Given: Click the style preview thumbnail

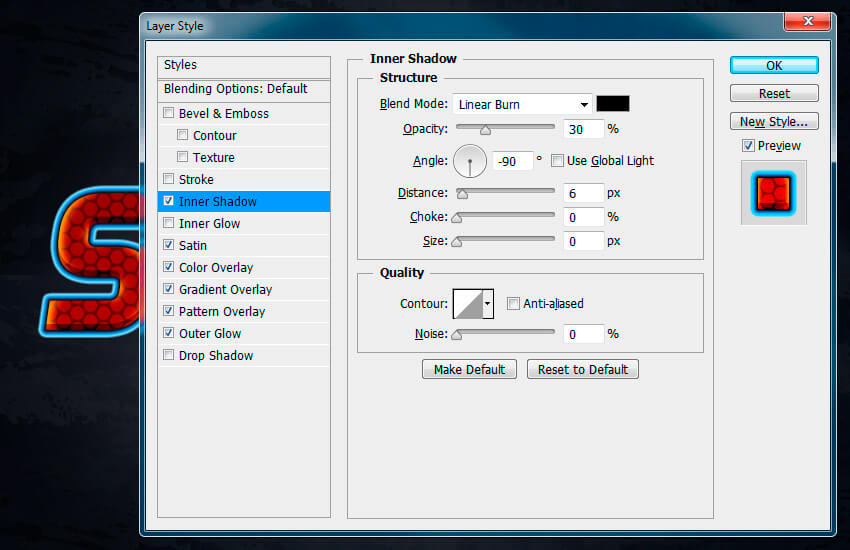Looking at the screenshot, I should [x=773, y=192].
